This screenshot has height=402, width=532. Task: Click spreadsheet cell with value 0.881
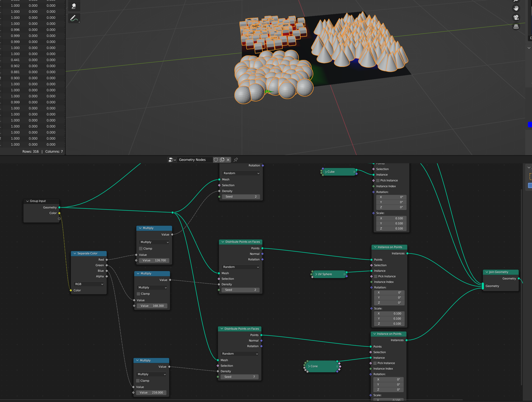click(15, 72)
